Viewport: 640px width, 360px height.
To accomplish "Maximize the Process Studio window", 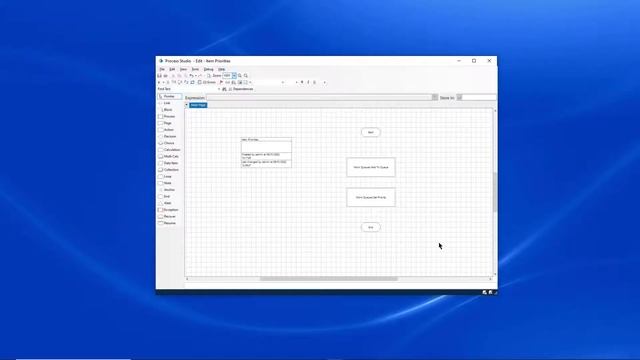I will point(474,61).
